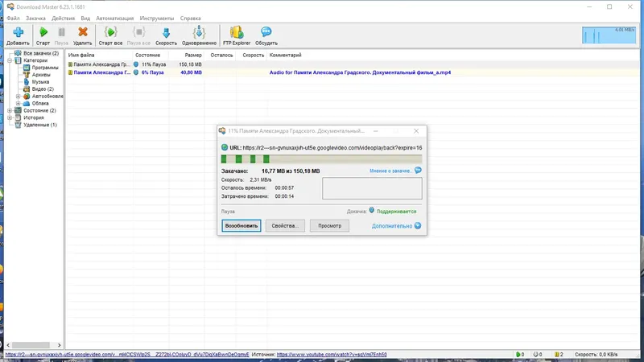Select the Программы category
Viewport: 644px width, 362px height.
(x=45, y=68)
